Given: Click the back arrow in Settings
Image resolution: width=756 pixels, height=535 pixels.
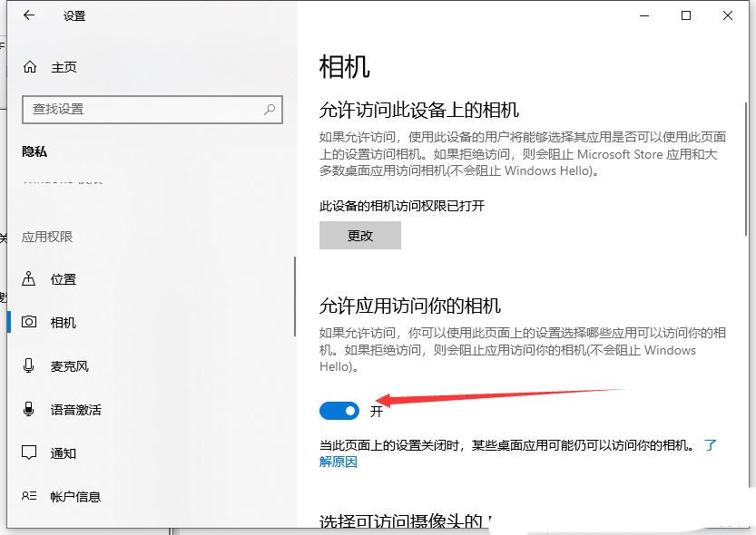Looking at the screenshot, I should pos(29,15).
